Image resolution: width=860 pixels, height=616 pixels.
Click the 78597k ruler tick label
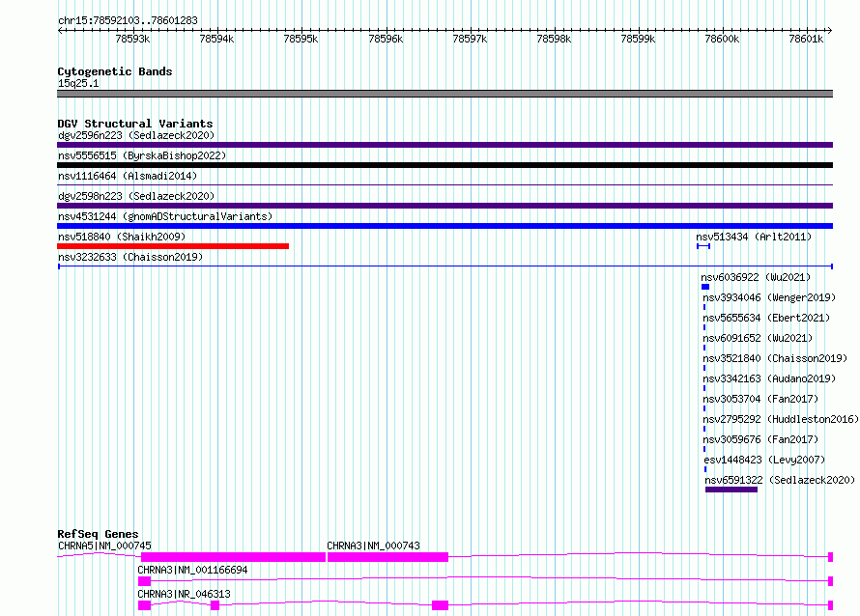470,39
